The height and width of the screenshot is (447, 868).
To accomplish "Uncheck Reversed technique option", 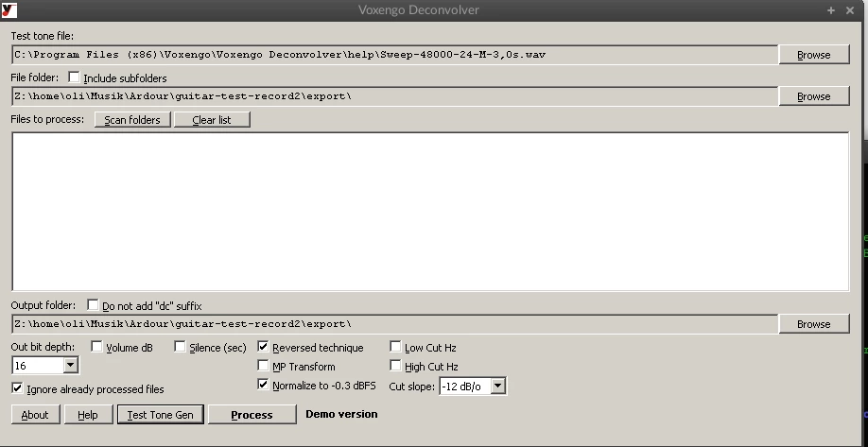I will click(263, 346).
